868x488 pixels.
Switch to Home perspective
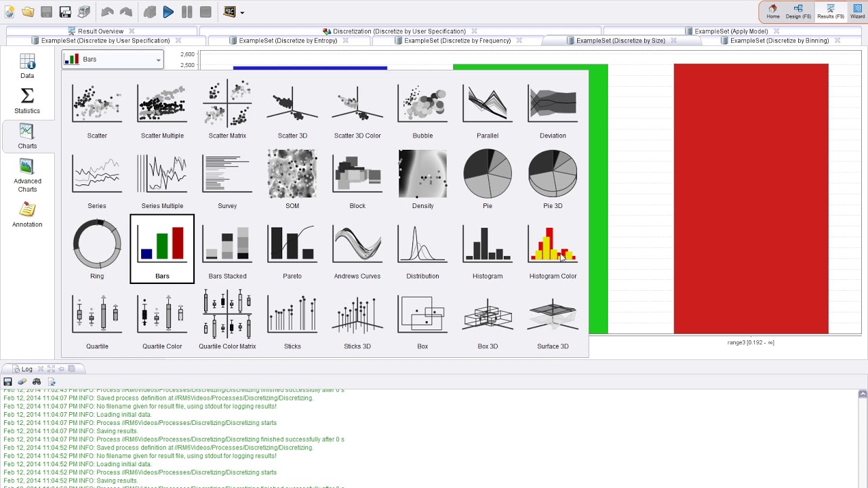[773, 12]
